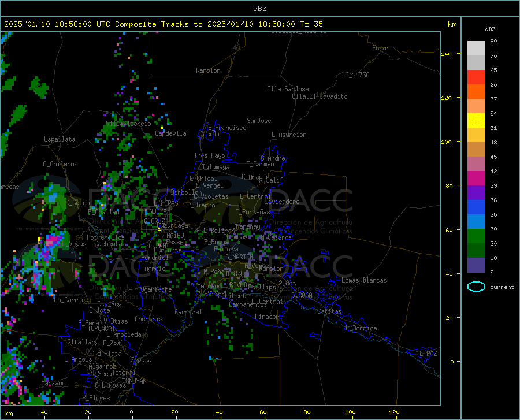Click the 'Cacheuta' place label
520x420 pixels.
coord(108,244)
